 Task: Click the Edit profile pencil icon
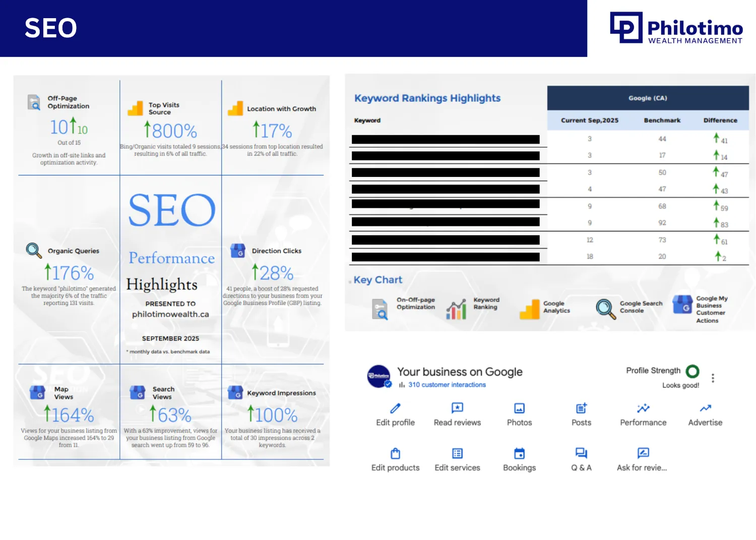395,408
